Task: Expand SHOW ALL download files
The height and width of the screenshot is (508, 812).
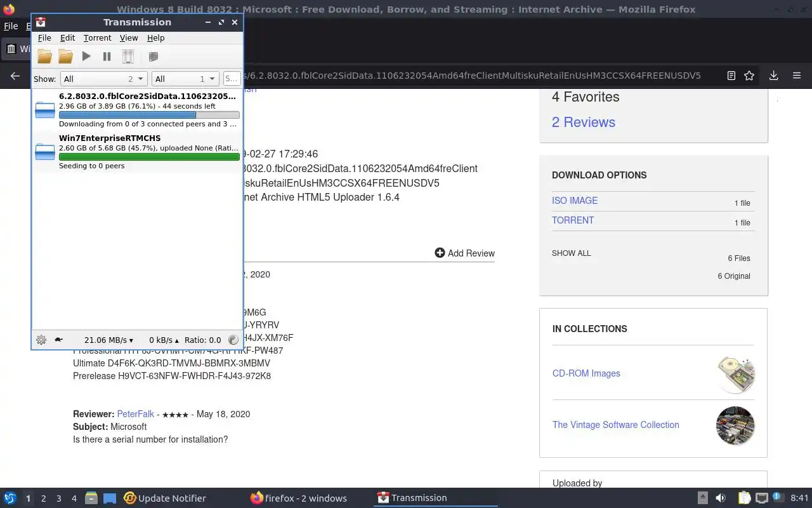Action: click(x=571, y=253)
